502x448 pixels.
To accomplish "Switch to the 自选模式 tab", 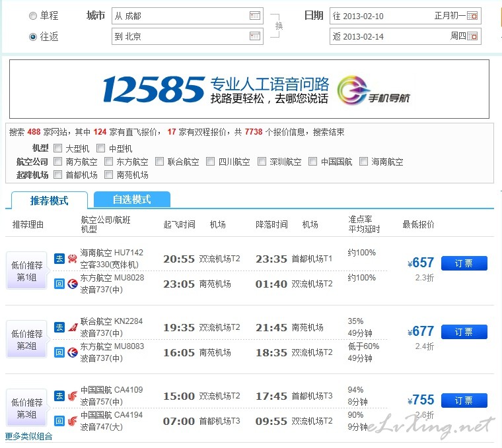I will tap(132, 199).
